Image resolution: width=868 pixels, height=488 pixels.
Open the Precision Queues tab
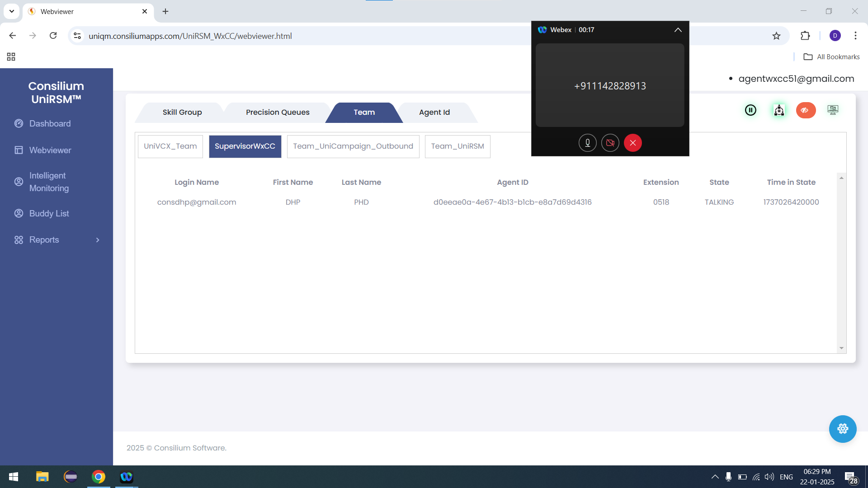pos(278,113)
